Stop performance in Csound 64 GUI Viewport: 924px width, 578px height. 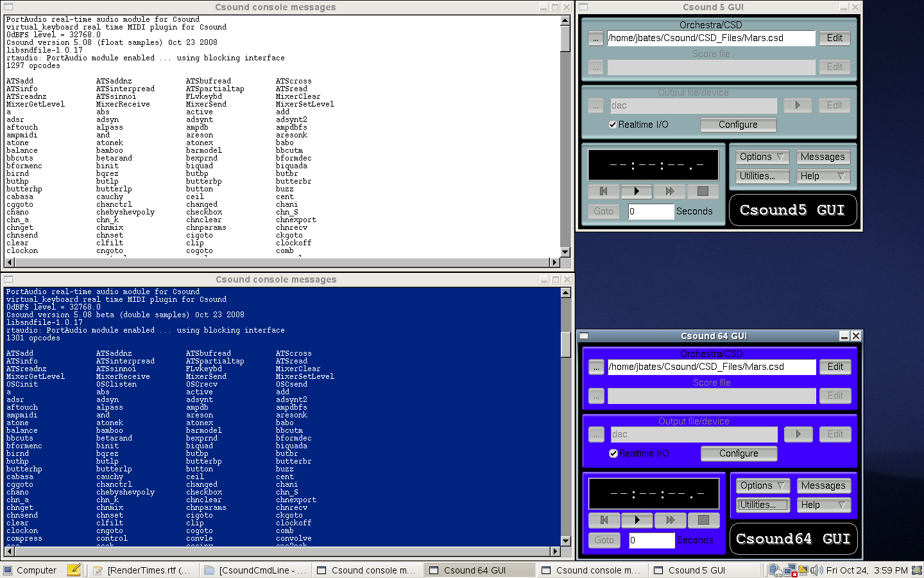703,520
